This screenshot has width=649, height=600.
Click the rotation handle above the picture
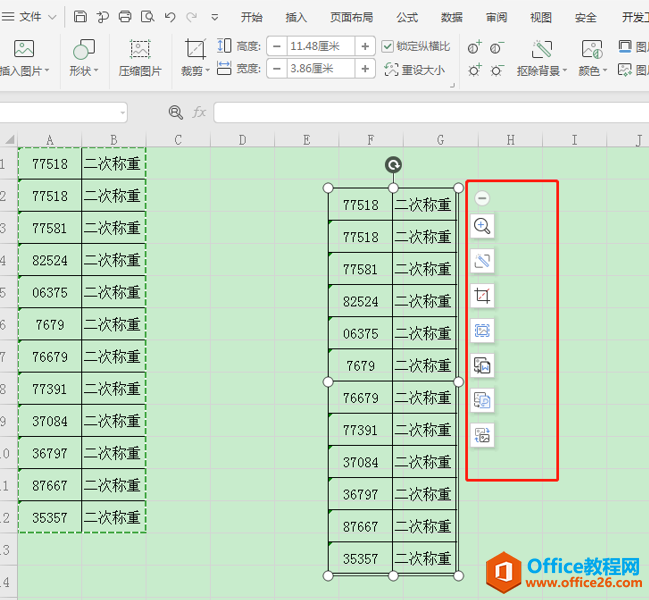pos(393,165)
